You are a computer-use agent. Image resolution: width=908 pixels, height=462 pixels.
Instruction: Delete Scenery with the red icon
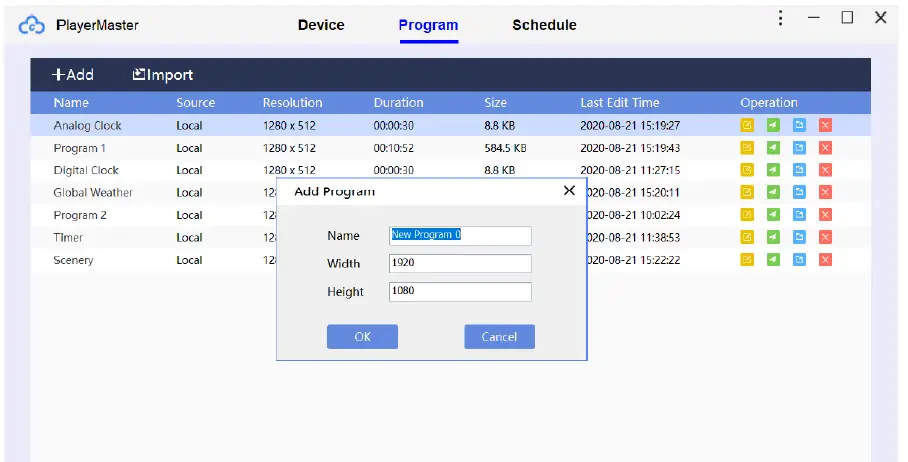coord(825,260)
